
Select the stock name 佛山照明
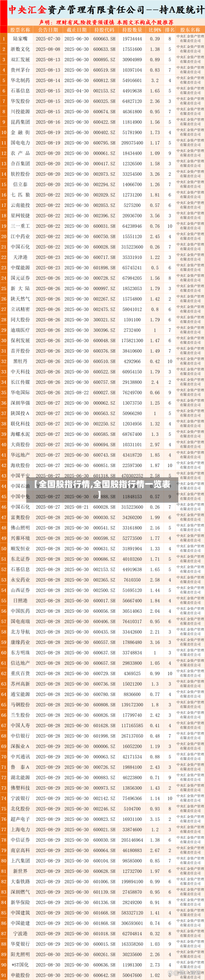point(20,528)
